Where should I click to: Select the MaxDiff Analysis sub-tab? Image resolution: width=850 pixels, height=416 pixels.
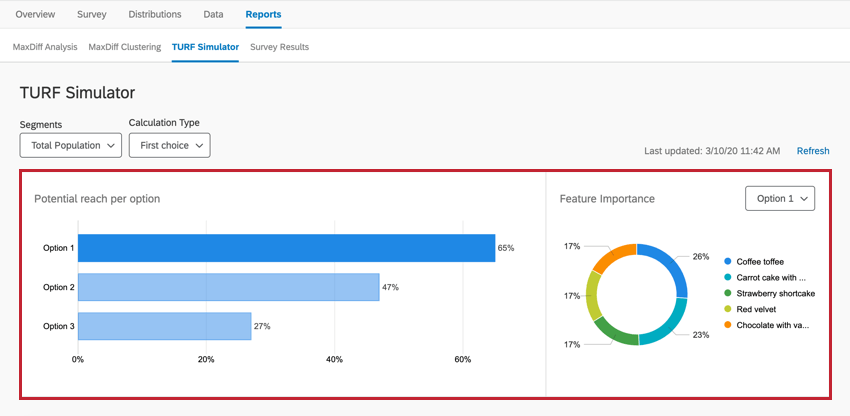tap(44, 47)
